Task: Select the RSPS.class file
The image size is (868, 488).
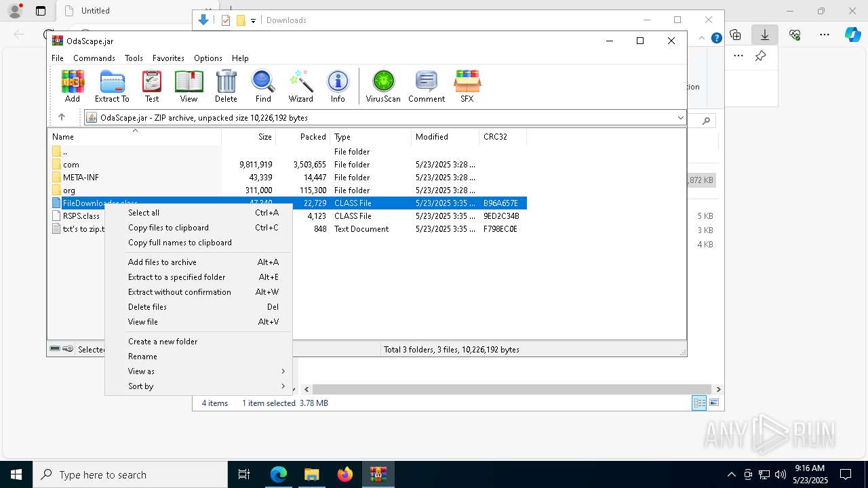Action: pos(81,216)
